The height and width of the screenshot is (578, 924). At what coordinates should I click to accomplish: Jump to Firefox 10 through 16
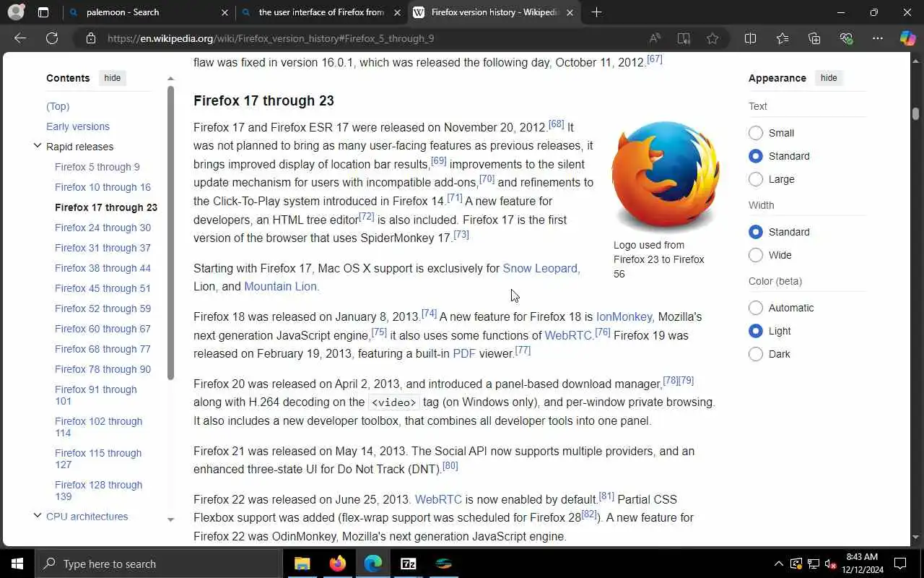[x=103, y=187]
